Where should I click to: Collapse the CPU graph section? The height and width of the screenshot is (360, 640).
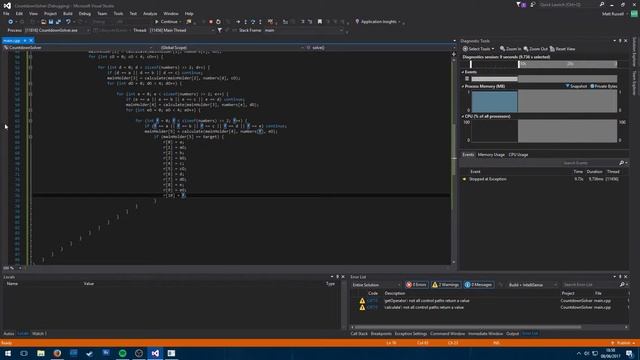[x=463, y=116]
